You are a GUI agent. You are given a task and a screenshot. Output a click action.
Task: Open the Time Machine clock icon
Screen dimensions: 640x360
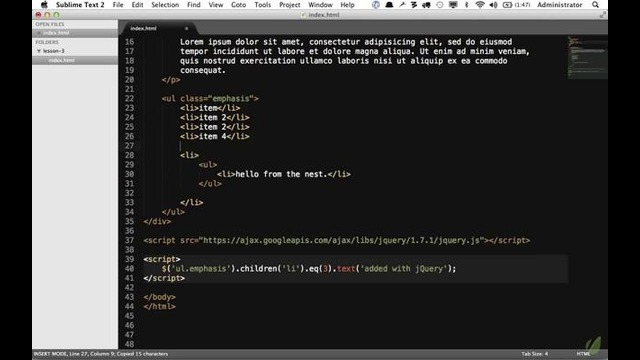[440, 5]
